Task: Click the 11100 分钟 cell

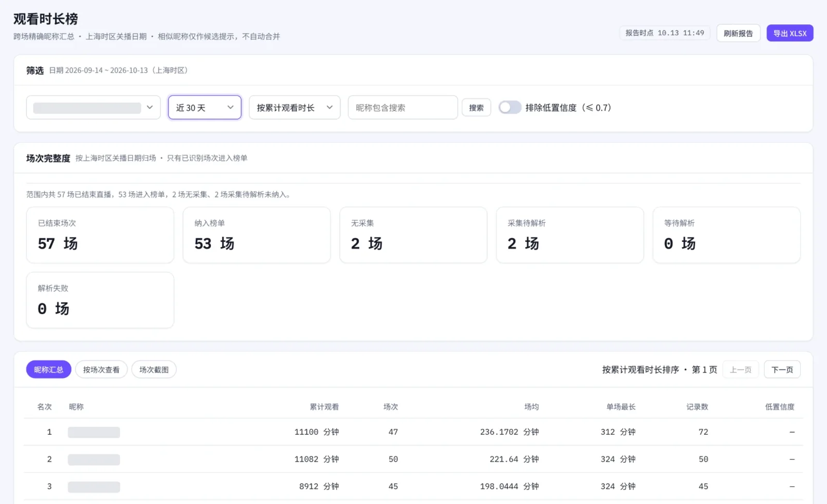Action: 316,432
